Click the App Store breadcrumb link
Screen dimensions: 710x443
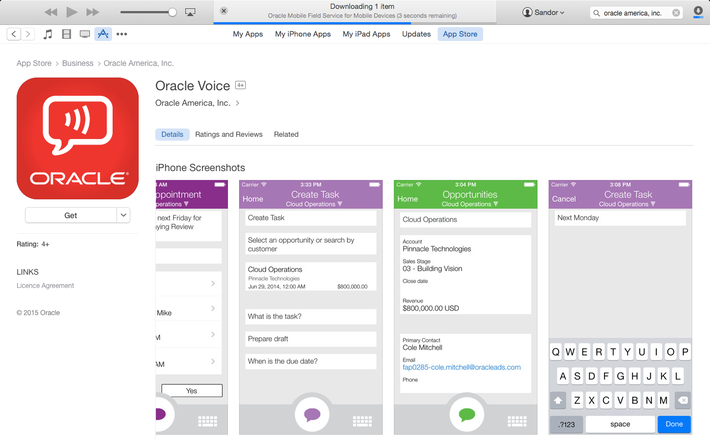click(34, 63)
